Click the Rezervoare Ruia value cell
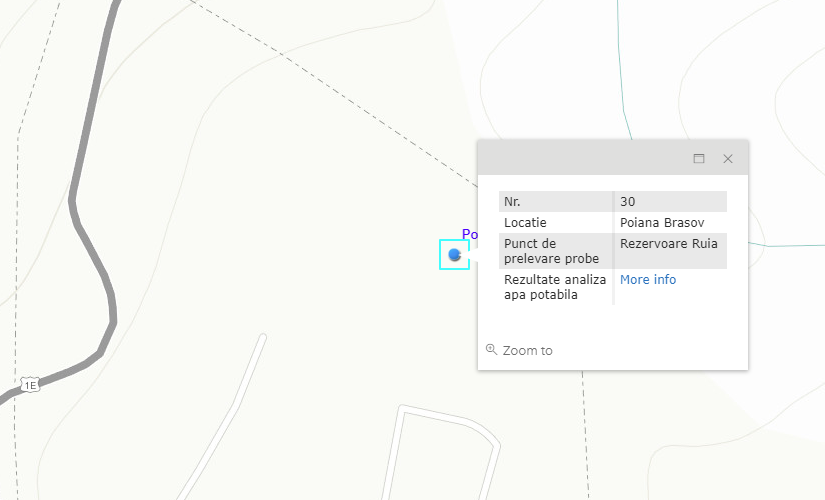The image size is (825, 500). pyautogui.click(x=671, y=251)
